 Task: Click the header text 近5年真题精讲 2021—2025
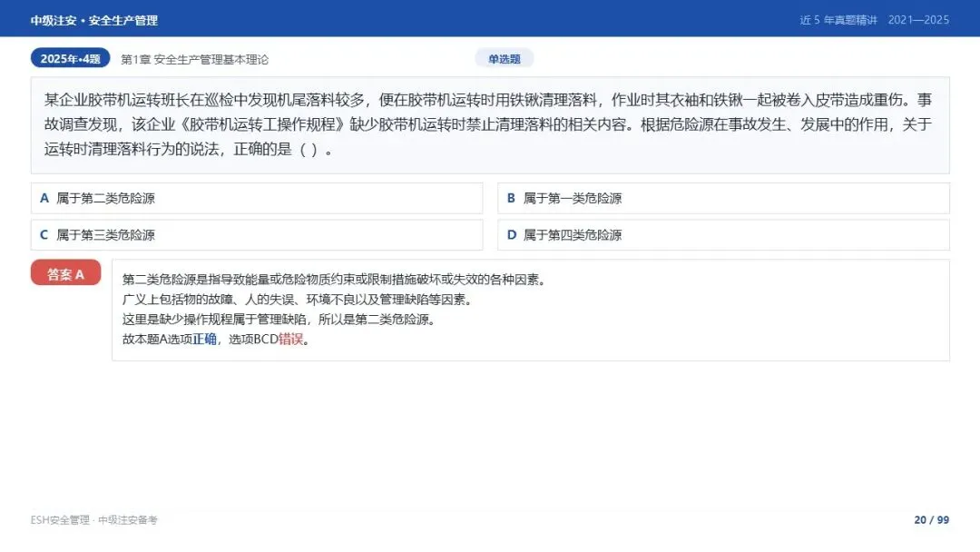875,20
